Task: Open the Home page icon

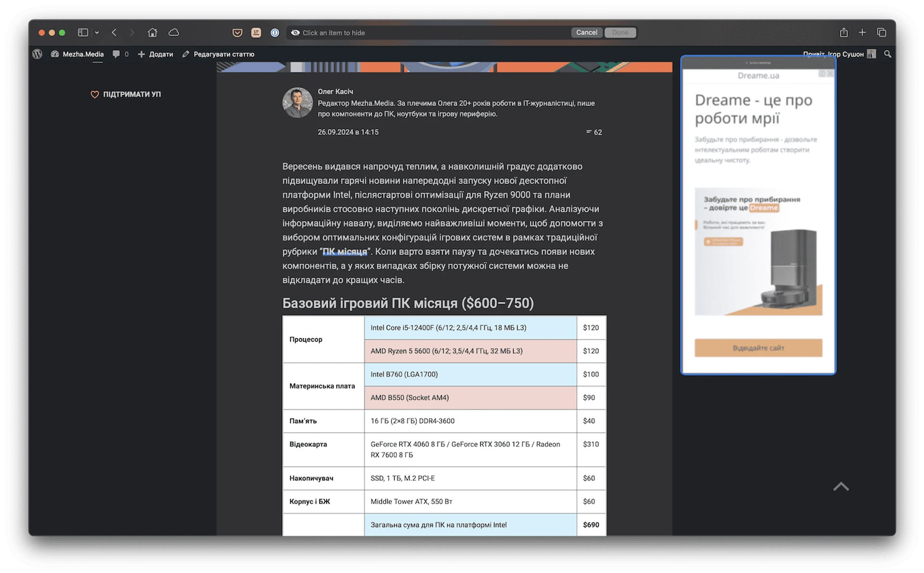Action: [152, 32]
